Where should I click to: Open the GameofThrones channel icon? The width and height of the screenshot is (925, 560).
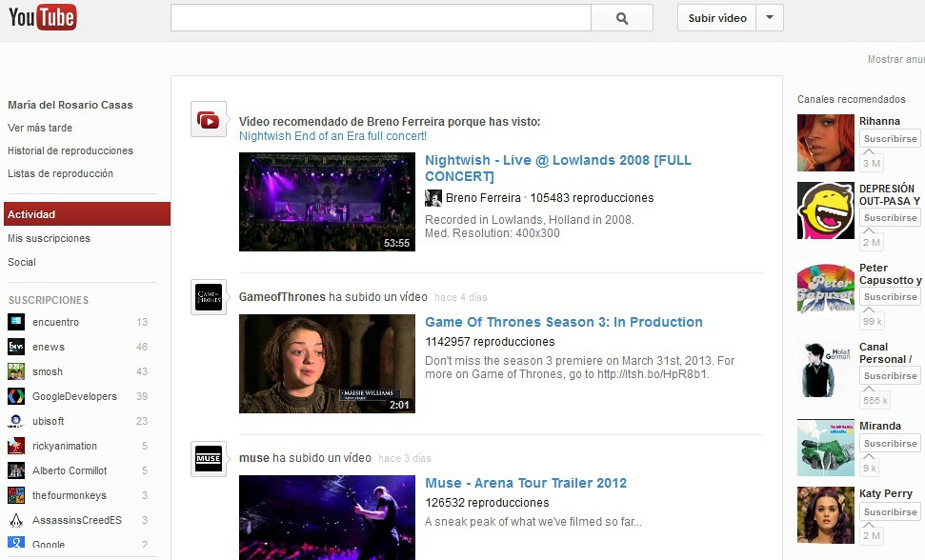point(209,297)
